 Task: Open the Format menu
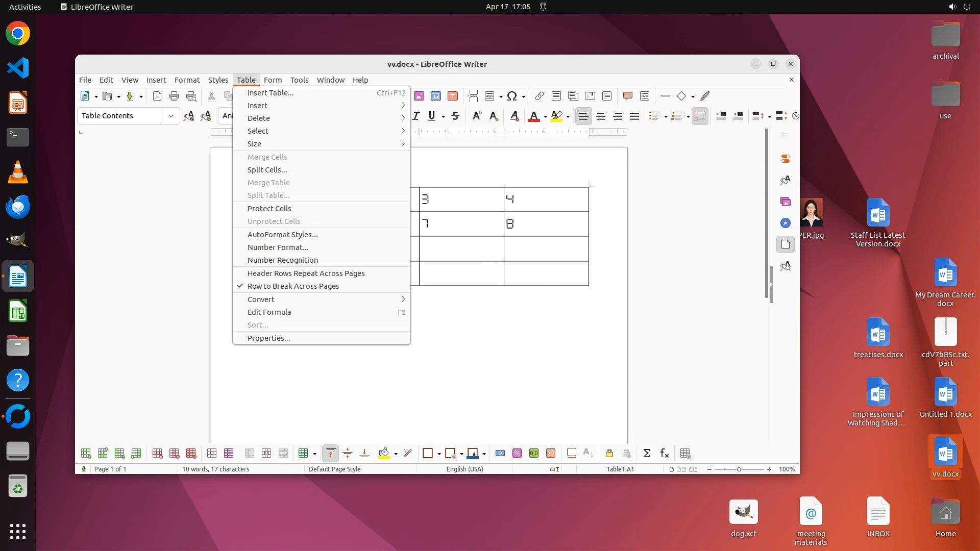pyautogui.click(x=187, y=80)
